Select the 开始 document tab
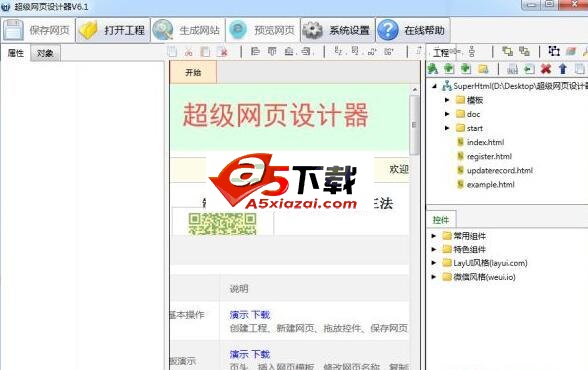 [193, 72]
